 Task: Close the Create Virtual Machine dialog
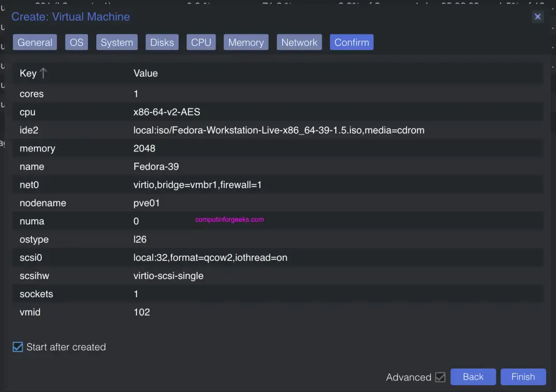(x=537, y=16)
